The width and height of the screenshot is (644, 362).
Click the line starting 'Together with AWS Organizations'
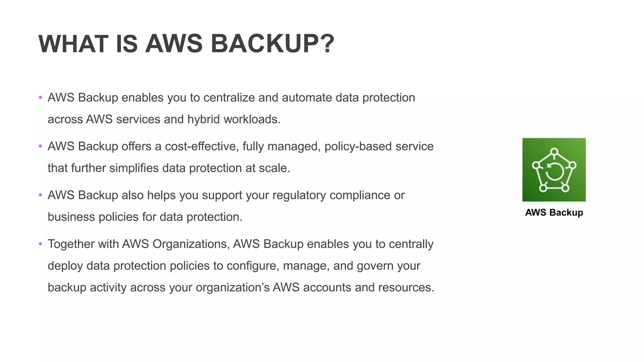[241, 244]
